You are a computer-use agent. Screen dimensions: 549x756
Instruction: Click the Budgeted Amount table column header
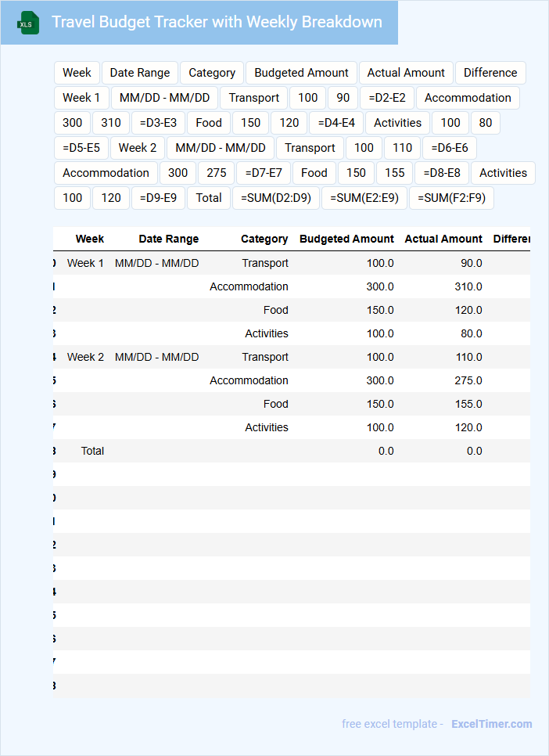[346, 239]
